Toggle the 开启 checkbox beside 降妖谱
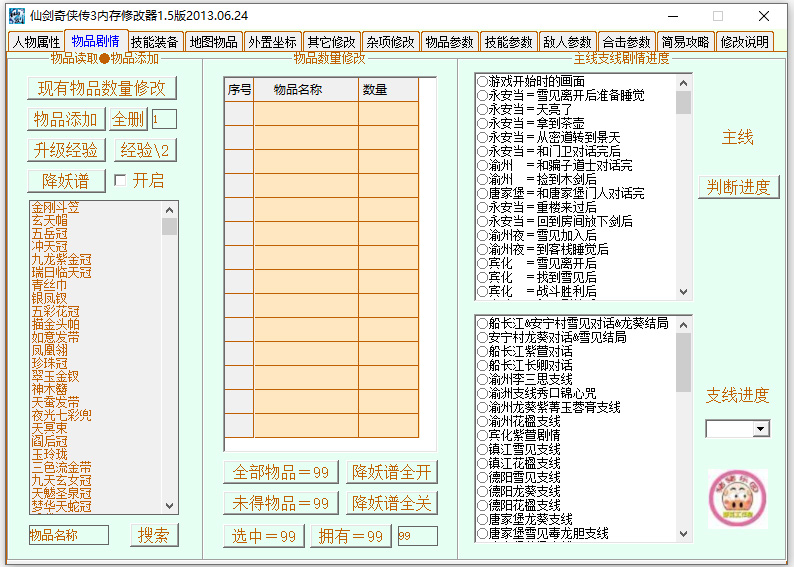This screenshot has height=567, width=794. (x=121, y=181)
